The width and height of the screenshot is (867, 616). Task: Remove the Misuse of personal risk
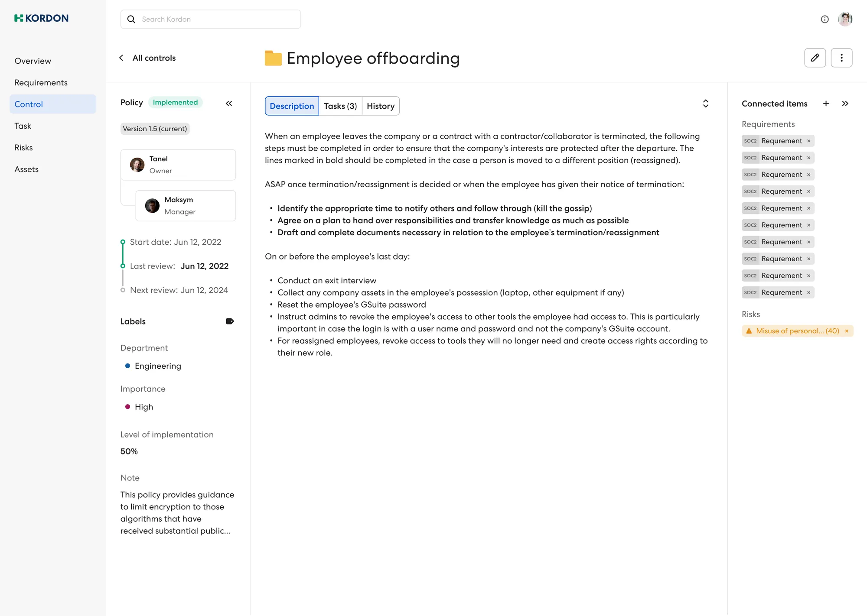pos(847,331)
